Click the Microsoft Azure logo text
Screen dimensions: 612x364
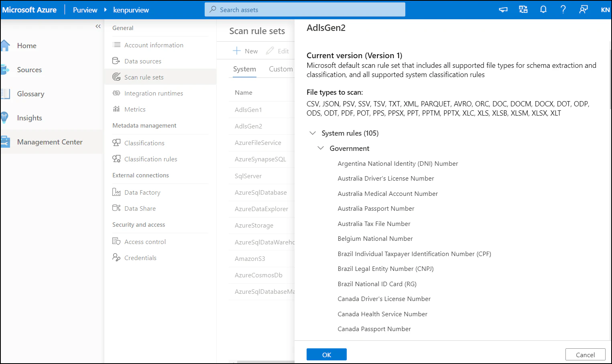coord(29,10)
